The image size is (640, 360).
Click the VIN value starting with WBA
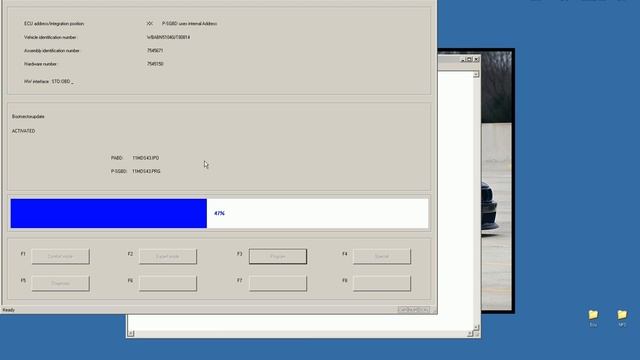pyautogui.click(x=168, y=37)
